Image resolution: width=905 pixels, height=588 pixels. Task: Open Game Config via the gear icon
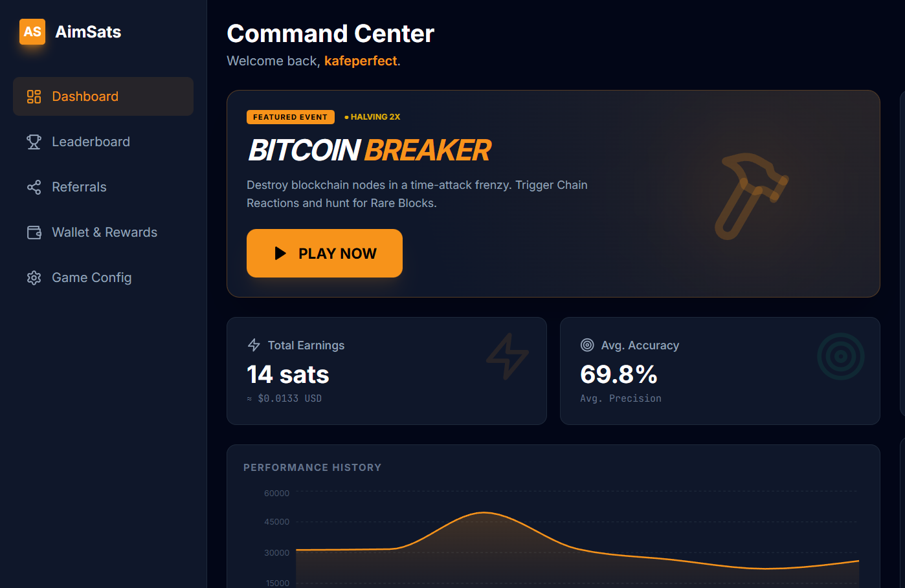34,277
